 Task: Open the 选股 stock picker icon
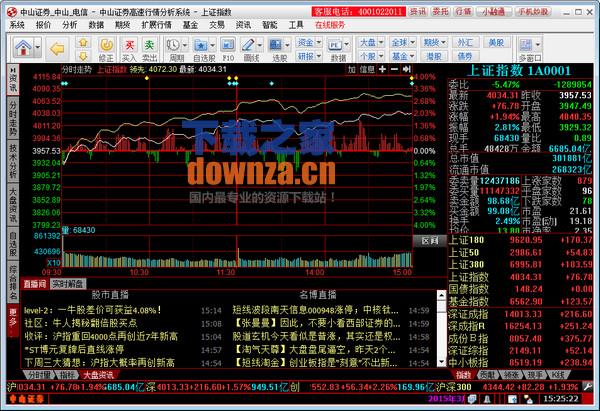(x=276, y=45)
